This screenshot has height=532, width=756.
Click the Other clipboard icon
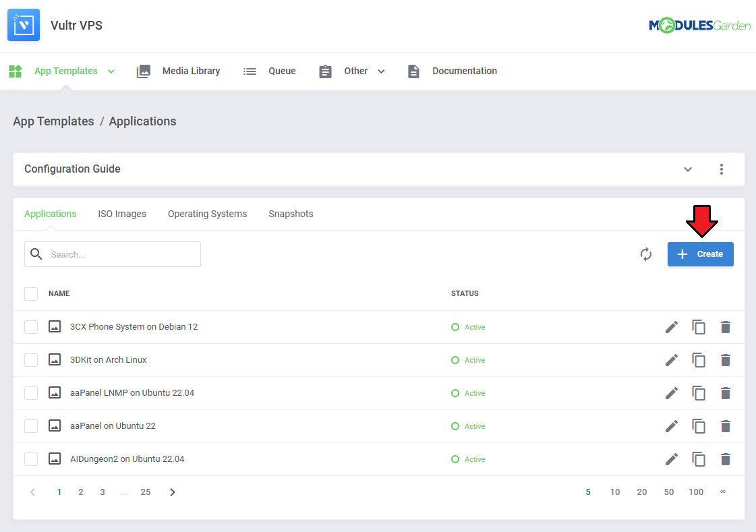coord(326,71)
